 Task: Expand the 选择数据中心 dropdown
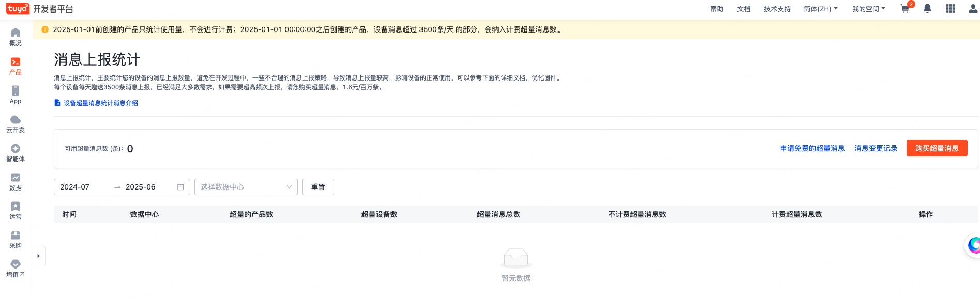(246, 187)
